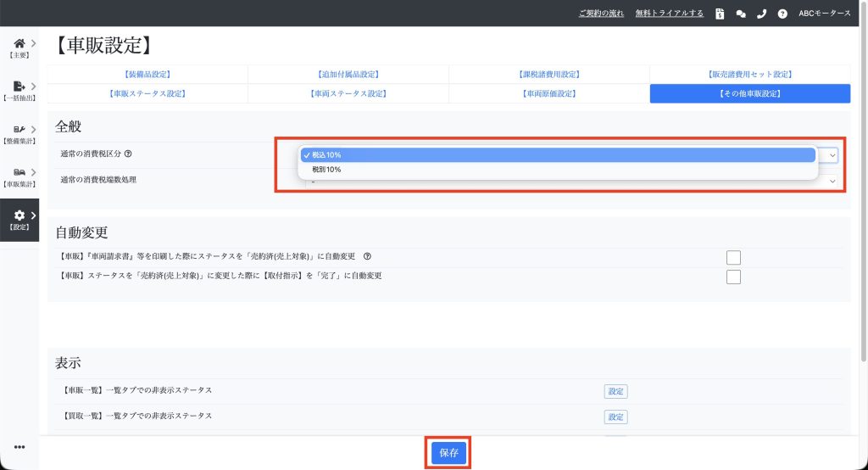This screenshot has height=470, width=868.
Task: Enable auto-change on 車両請求書 print checkbox
Action: (733, 257)
